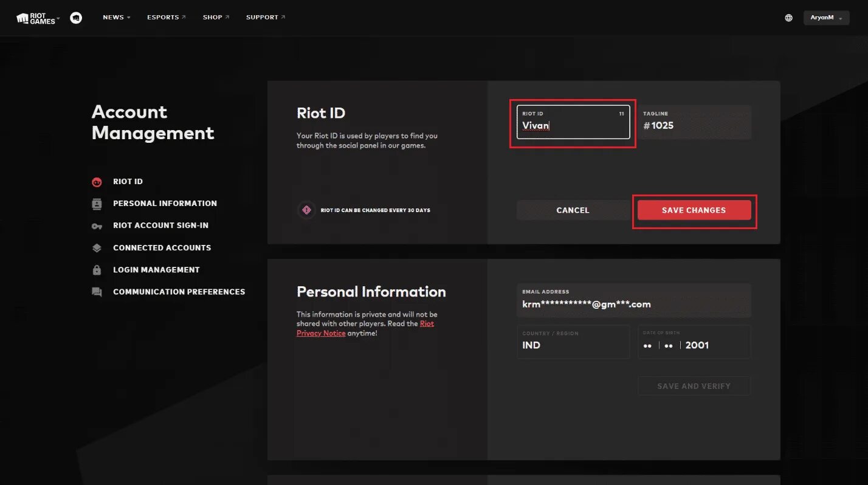This screenshot has width=868, height=485.
Task: Click the character counter 11 in the Riot ID field
Action: (x=621, y=114)
